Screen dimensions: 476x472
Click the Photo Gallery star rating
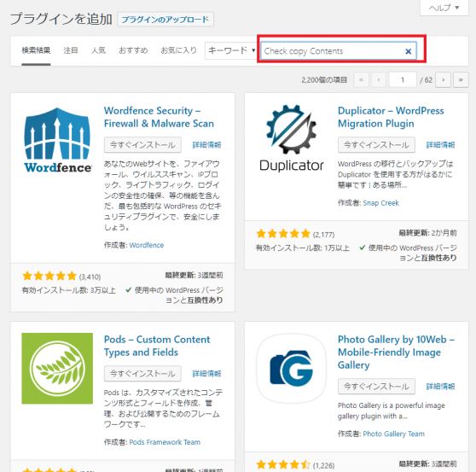tap(283, 464)
